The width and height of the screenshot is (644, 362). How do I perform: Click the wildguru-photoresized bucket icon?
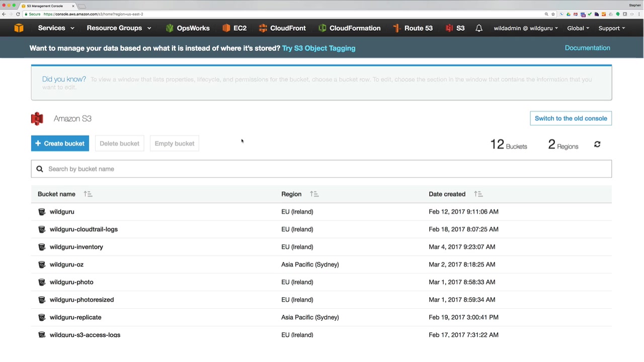[42, 300]
